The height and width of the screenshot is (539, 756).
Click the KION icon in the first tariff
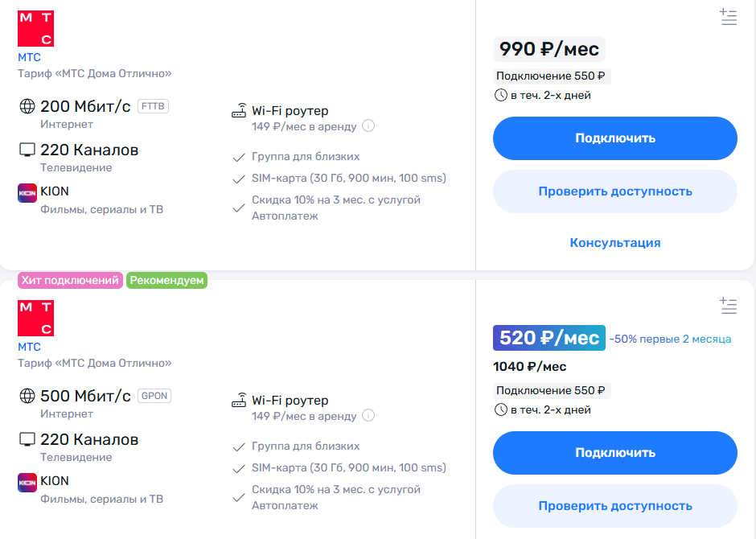pyautogui.click(x=27, y=193)
